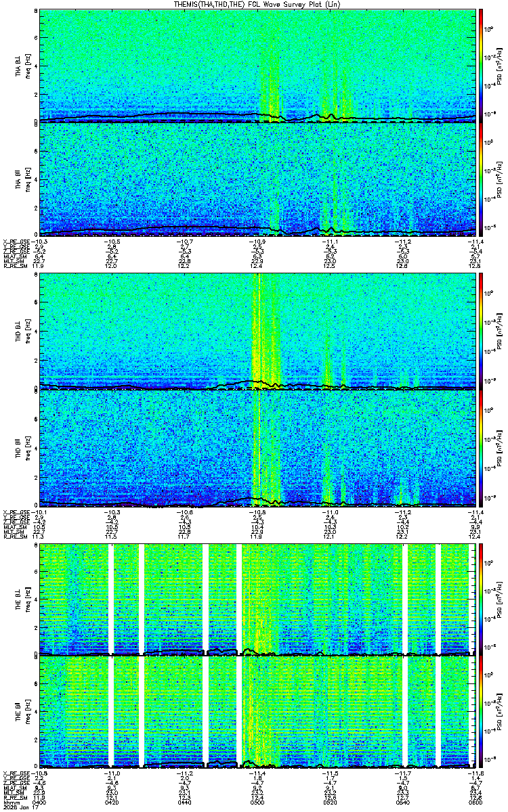Select the THE B-perpendicular spectrogram panel
Viewport: 508px width, 812px height.
pyautogui.click(x=257, y=599)
